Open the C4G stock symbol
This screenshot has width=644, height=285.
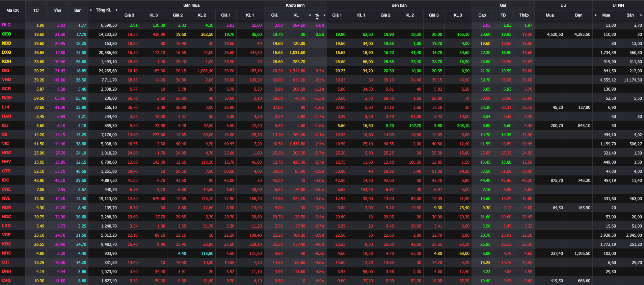click(6, 281)
